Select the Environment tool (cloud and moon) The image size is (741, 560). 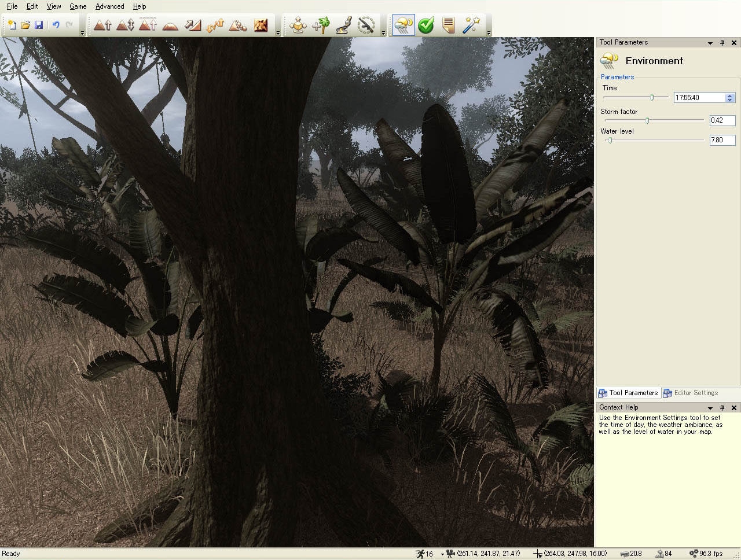(403, 25)
